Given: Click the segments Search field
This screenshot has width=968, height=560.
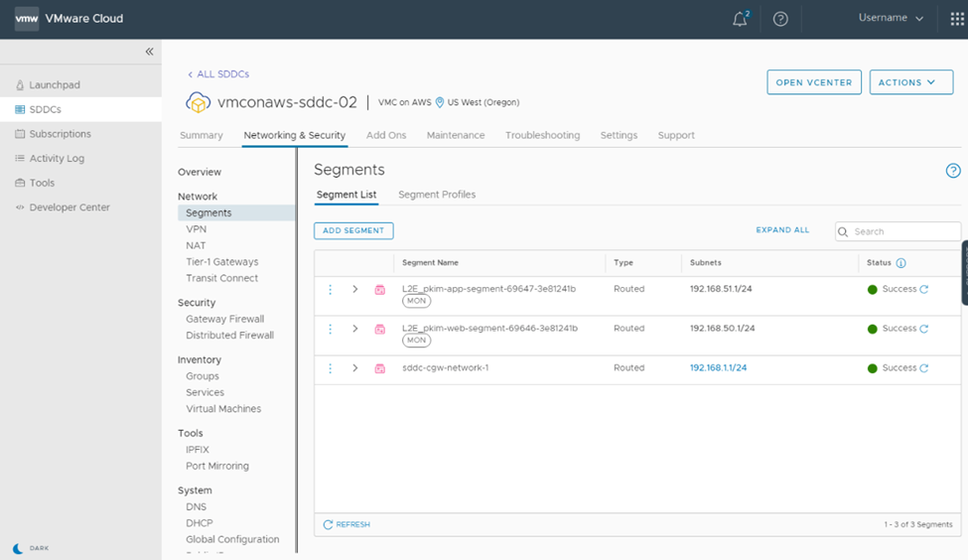Looking at the screenshot, I should point(898,231).
